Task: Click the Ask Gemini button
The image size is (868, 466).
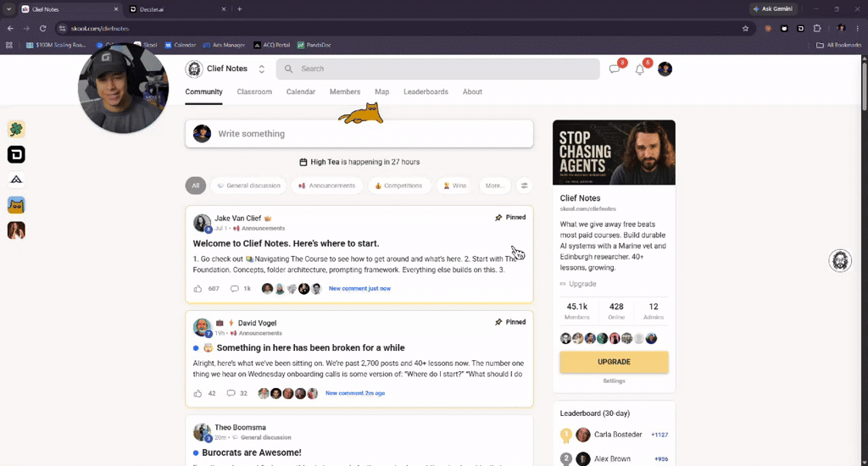Action: pyautogui.click(x=773, y=8)
